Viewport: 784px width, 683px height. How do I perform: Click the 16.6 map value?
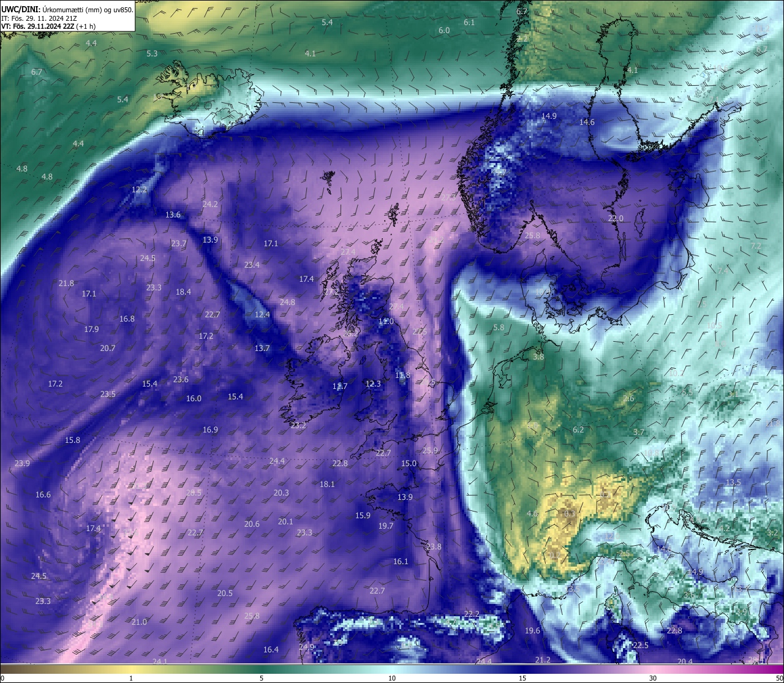(43, 495)
